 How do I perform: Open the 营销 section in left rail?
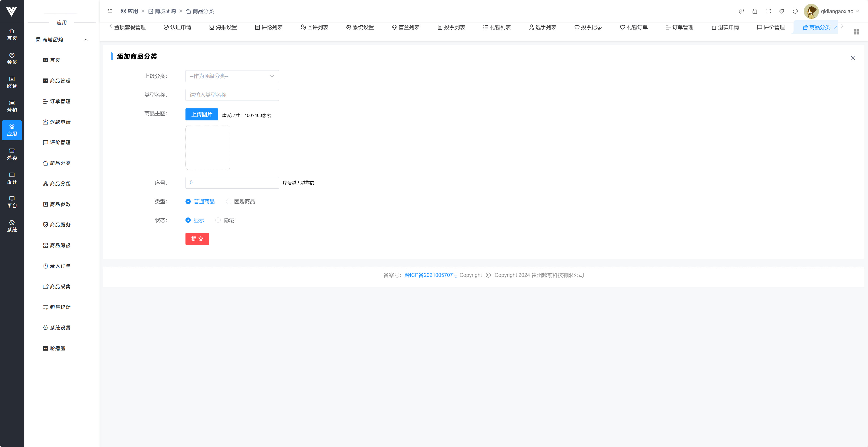coord(12,106)
